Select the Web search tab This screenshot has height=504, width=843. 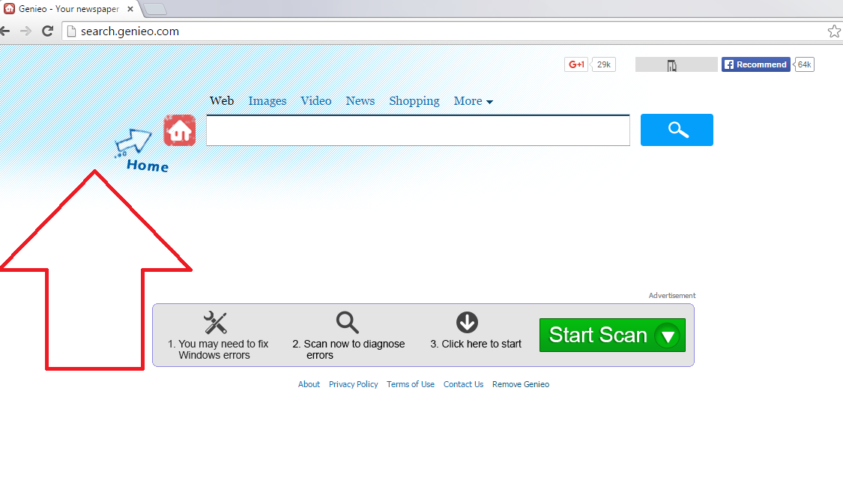click(222, 101)
